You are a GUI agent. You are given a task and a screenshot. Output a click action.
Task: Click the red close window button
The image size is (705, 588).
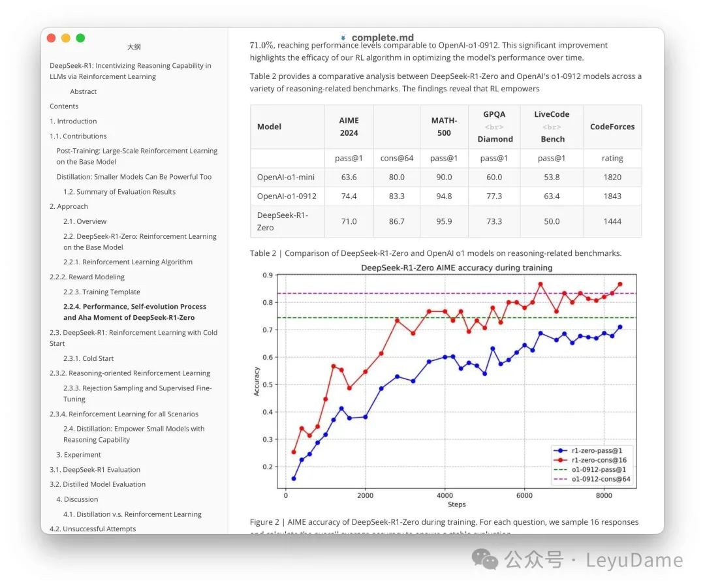pyautogui.click(x=52, y=38)
